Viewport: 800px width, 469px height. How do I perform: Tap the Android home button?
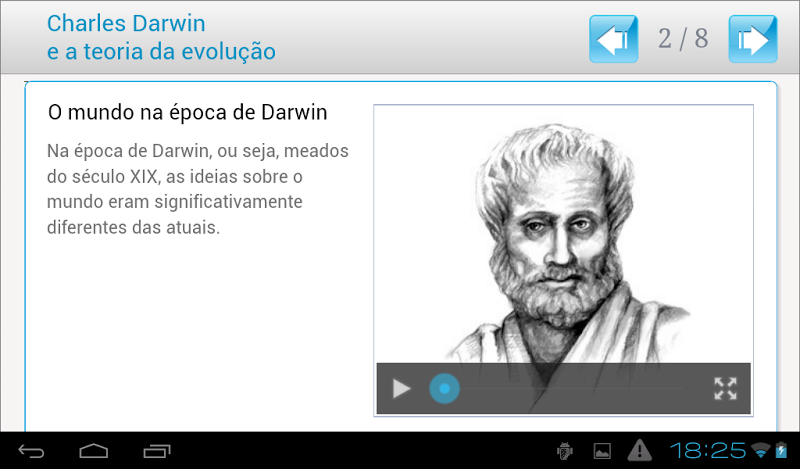pos(94,451)
